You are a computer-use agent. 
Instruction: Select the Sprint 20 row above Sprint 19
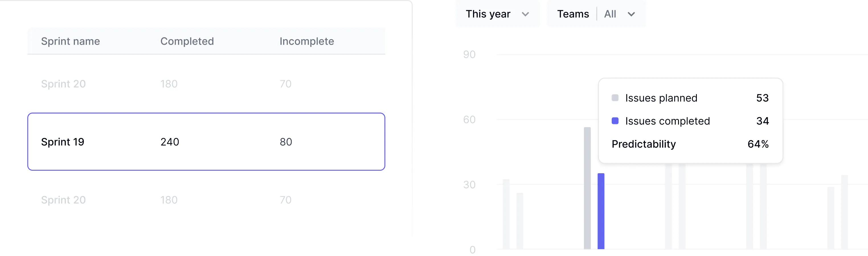pos(206,84)
